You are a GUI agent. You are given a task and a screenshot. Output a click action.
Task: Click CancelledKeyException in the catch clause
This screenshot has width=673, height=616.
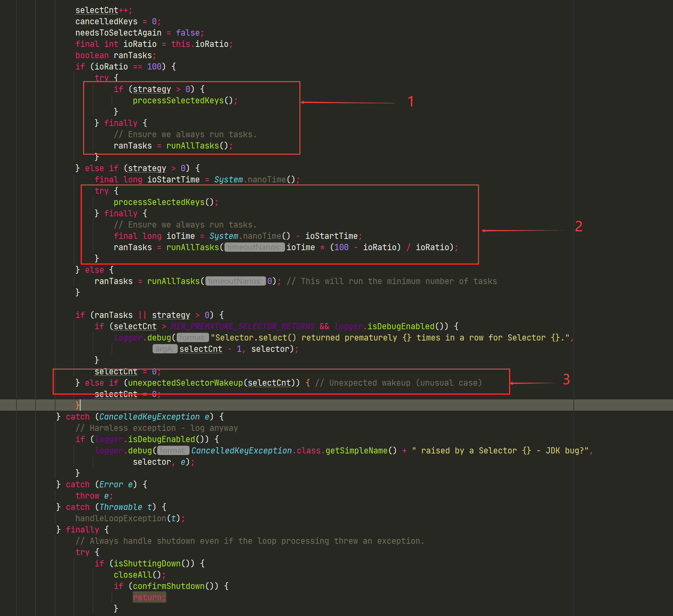(149, 417)
